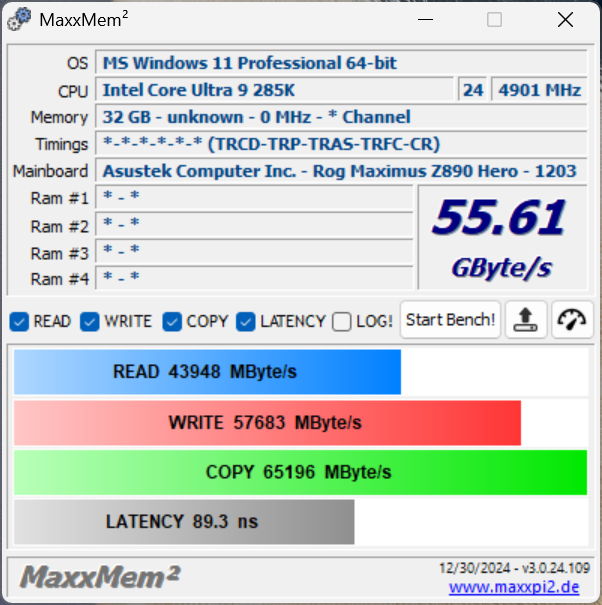Uncheck the LATENCY checkbox
Screen dimensions: 602x605
[246, 321]
